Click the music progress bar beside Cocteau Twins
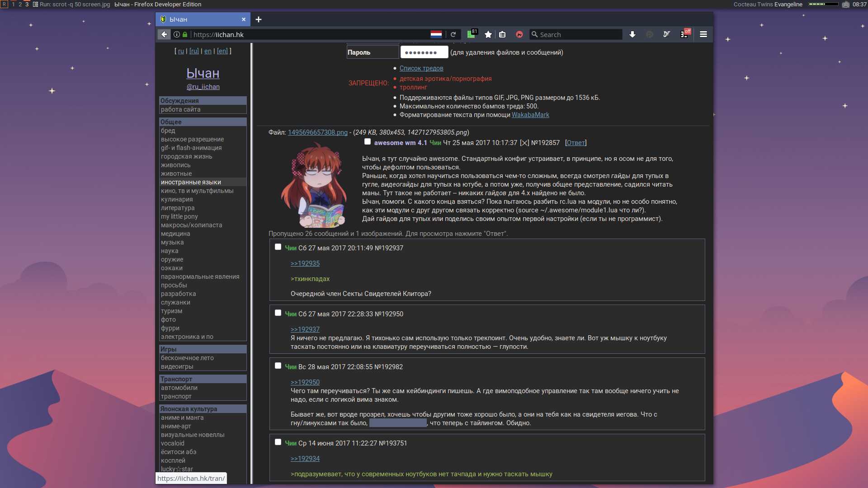 coord(824,4)
